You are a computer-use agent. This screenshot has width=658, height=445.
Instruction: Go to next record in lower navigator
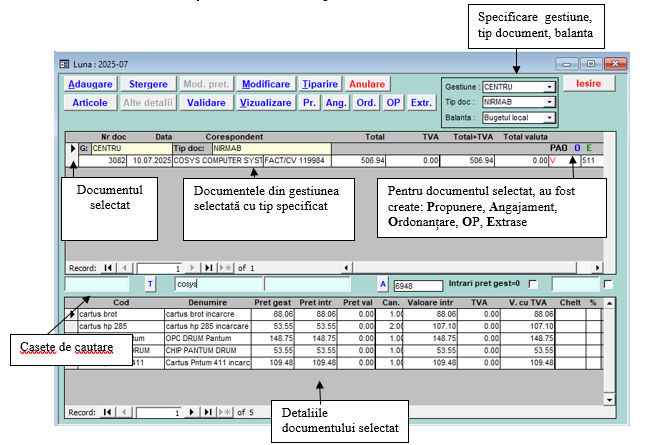pos(192,411)
